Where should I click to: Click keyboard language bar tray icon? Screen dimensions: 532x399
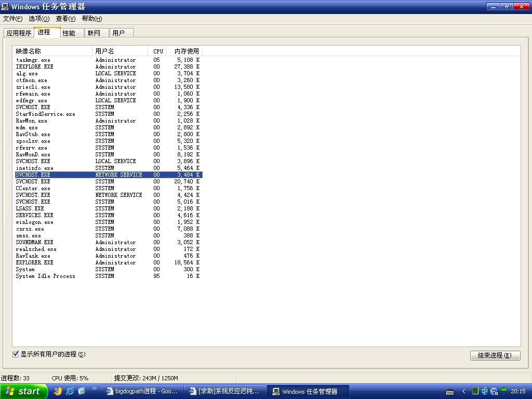(450, 392)
